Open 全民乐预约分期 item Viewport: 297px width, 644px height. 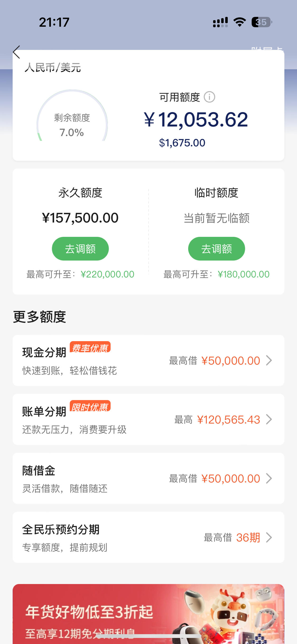[148, 537]
